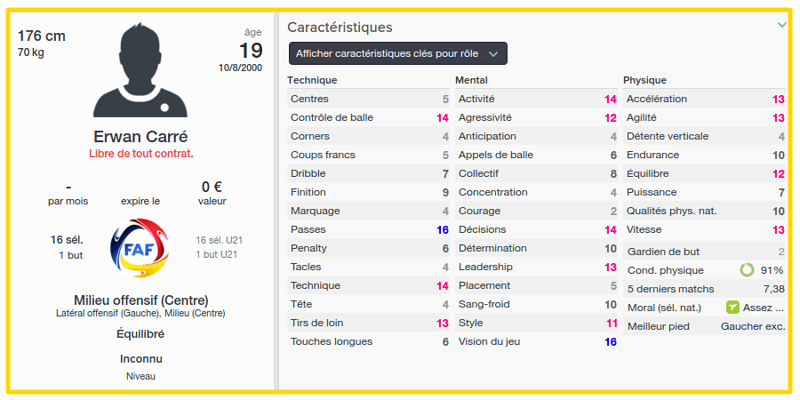Viewport: 800px width, 400px height.
Task: Click Milieu offensif (Centre) position label
Action: (x=141, y=300)
